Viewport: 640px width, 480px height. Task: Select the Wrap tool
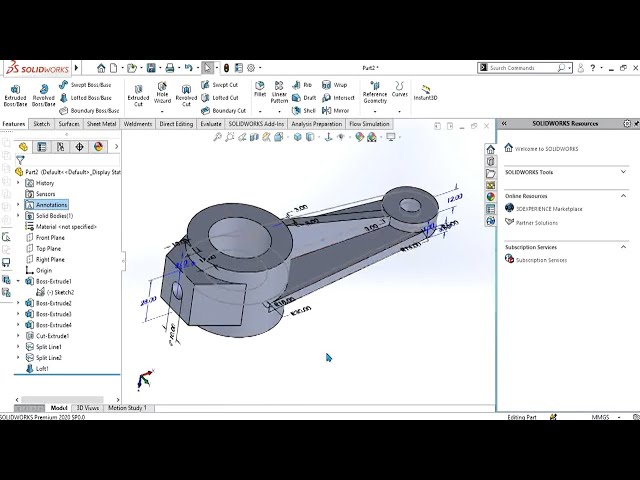tap(334, 85)
